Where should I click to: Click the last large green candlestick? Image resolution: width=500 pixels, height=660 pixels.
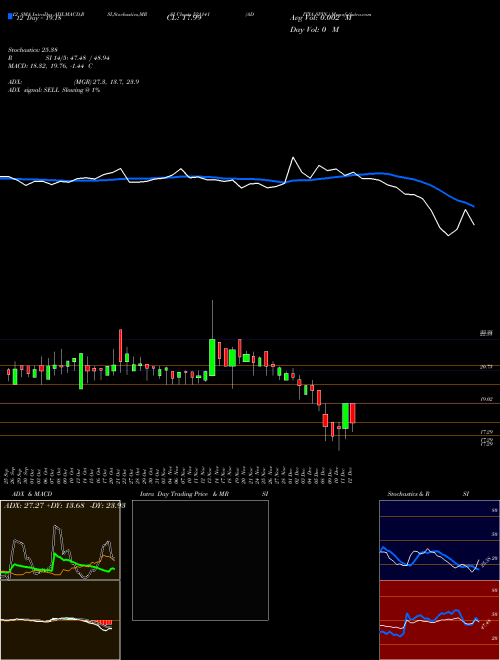[x=346, y=416]
